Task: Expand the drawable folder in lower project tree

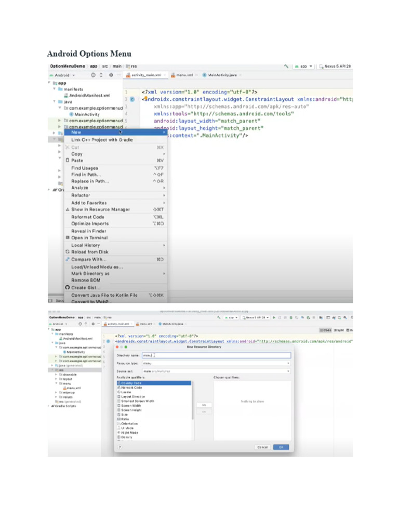Action: click(56, 375)
